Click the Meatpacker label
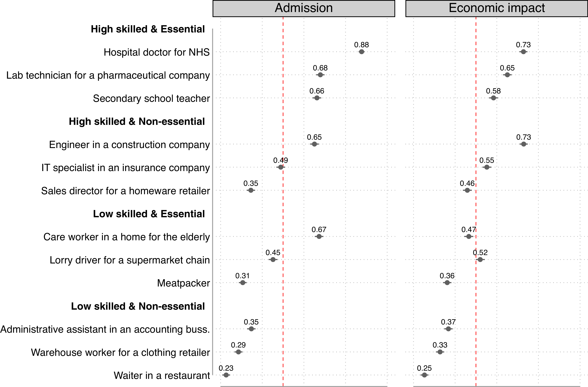588x387 pixels. pyautogui.click(x=184, y=283)
